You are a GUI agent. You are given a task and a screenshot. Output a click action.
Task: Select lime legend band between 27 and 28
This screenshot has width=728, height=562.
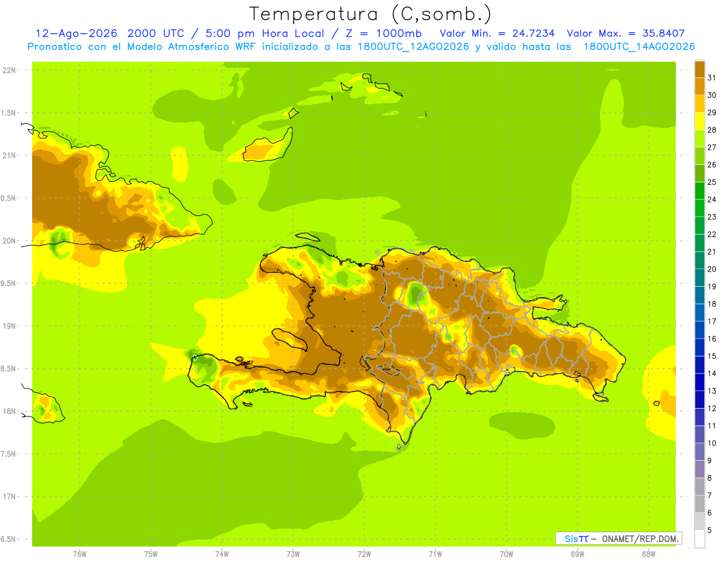click(x=699, y=138)
